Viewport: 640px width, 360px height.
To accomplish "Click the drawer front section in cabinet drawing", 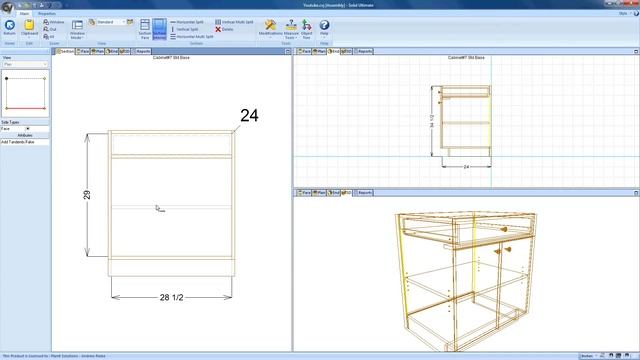I will coord(171,144).
